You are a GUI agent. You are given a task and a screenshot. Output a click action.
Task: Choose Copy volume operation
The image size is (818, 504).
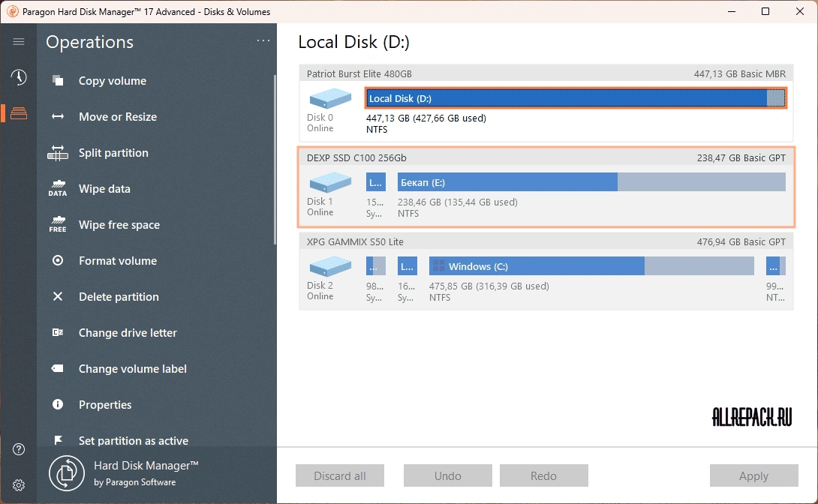(112, 81)
